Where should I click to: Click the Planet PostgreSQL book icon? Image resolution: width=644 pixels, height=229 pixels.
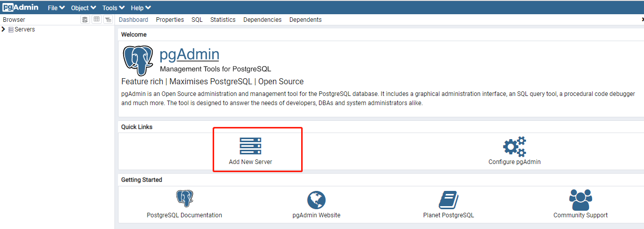tap(448, 200)
